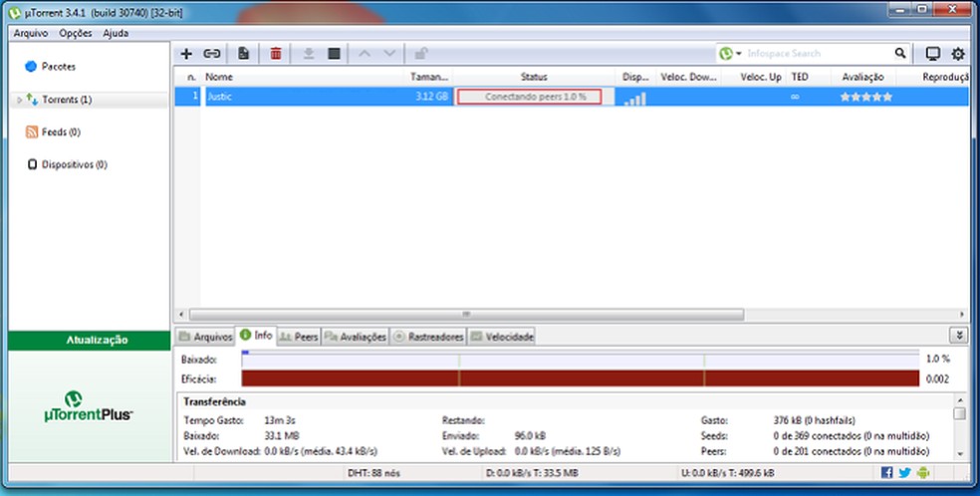Select Torrents (1) in sidebar

pos(67,100)
